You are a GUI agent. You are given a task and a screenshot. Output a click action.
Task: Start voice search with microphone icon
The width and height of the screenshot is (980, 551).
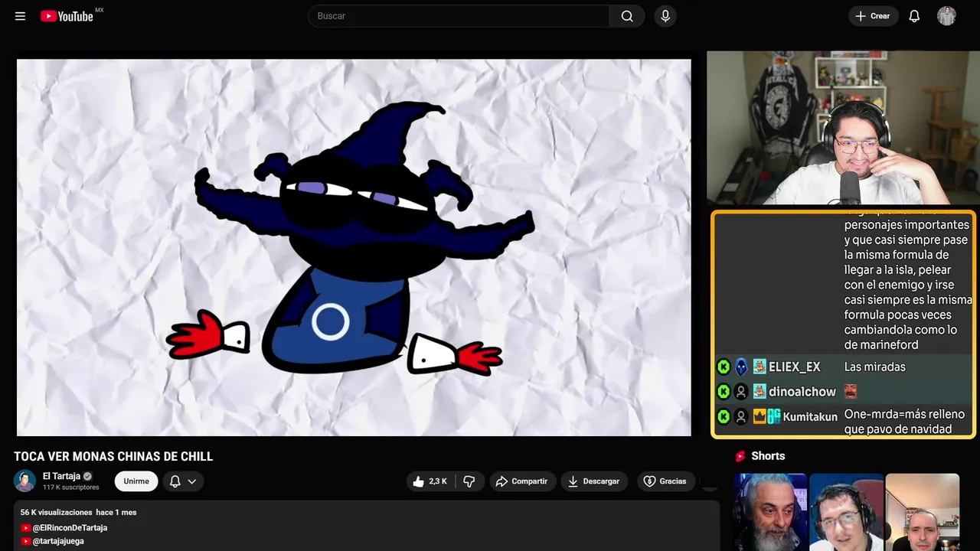(x=665, y=16)
